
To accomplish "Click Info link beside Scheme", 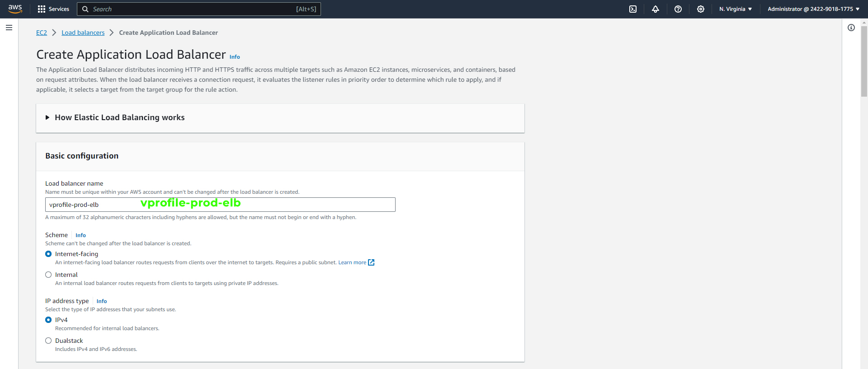I will [x=80, y=235].
